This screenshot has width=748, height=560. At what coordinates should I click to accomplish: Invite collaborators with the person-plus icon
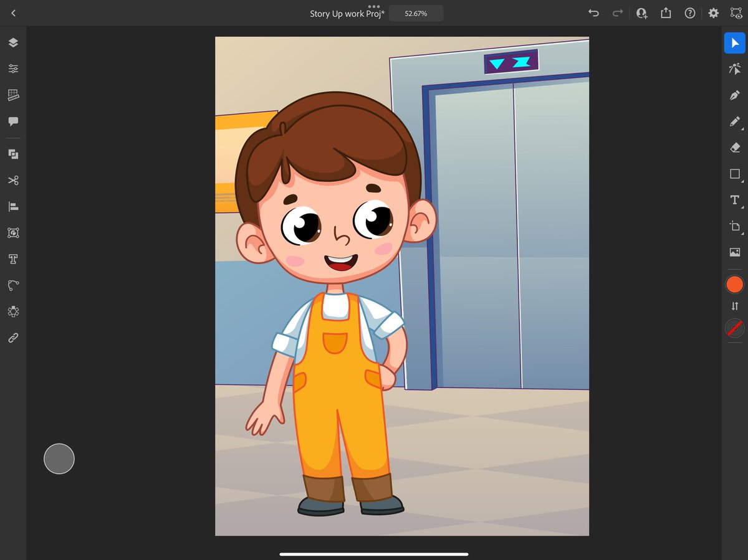[641, 13]
